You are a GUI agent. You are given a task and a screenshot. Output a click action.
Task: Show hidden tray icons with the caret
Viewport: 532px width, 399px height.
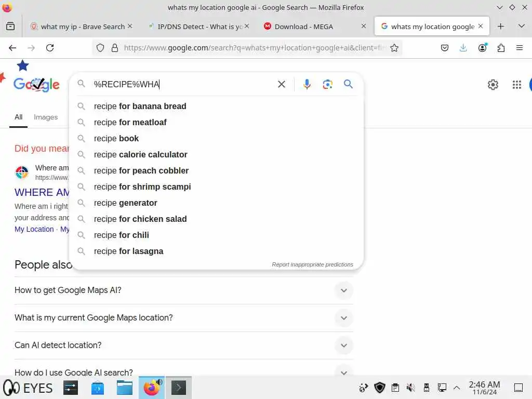pyautogui.click(x=457, y=388)
